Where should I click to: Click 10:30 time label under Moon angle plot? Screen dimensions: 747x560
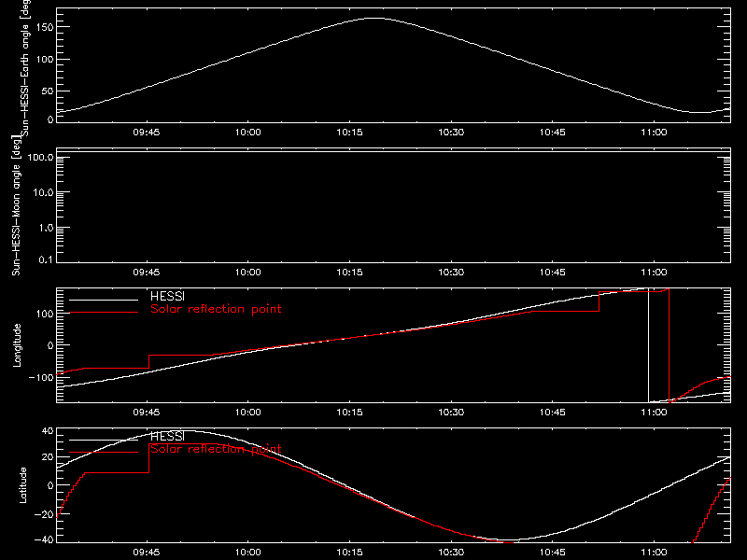click(451, 272)
